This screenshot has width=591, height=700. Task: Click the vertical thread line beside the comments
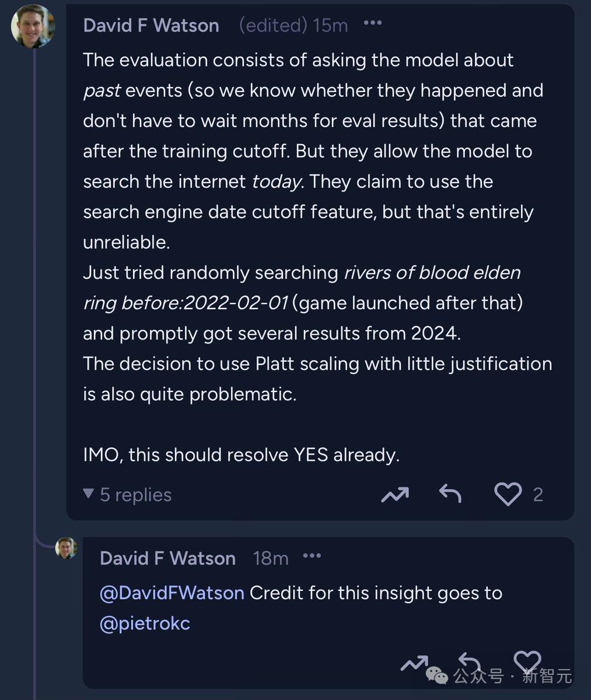(x=34, y=292)
